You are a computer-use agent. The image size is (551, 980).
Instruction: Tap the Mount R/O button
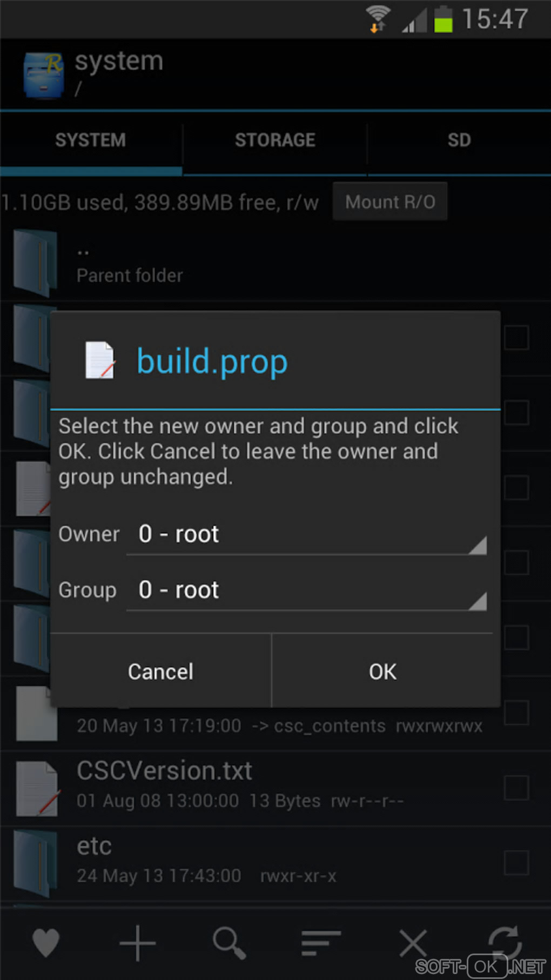point(390,202)
